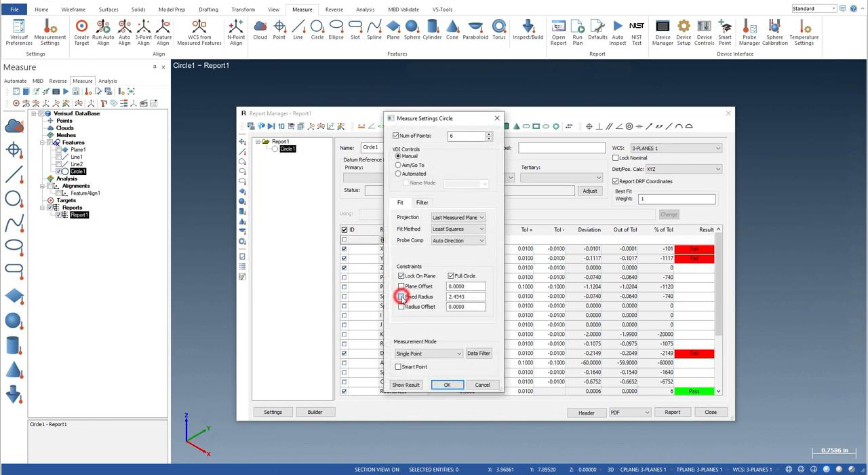Image resolution: width=868 pixels, height=475 pixels.
Task: Choose WCS from Measured Features
Action: point(199,32)
